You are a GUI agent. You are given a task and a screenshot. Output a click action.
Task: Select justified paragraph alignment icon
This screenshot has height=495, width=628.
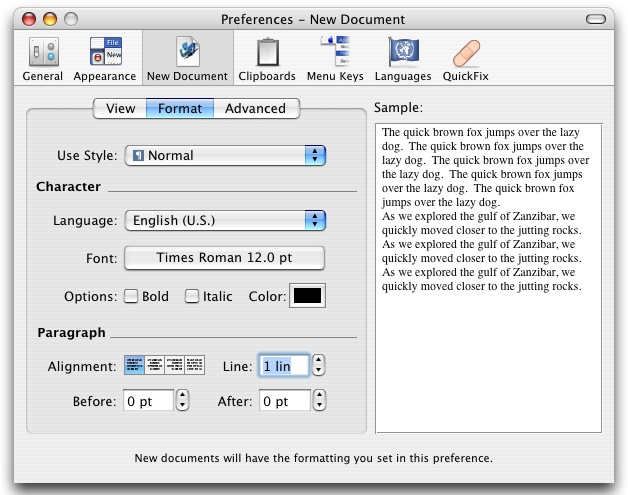pos(194,366)
